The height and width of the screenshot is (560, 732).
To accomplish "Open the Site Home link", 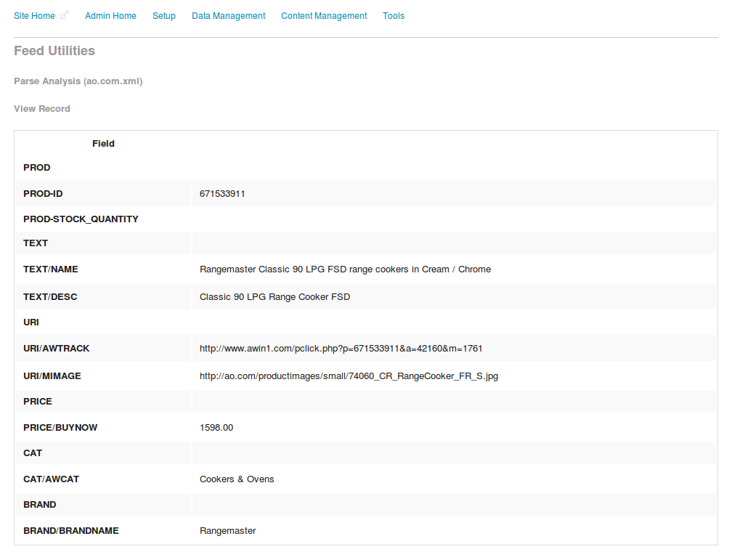I will (34, 16).
